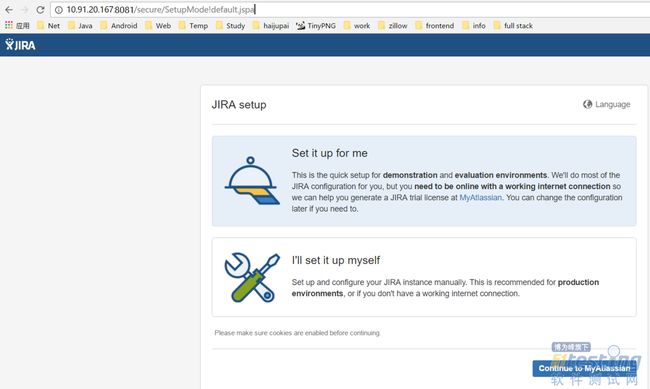Click the browser forward arrow
Viewport: 650px width, 389px height.
[x=24, y=10]
